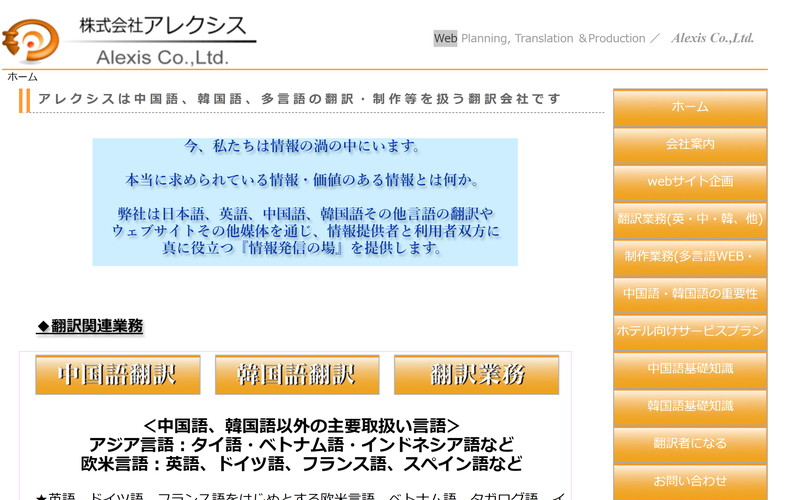800x500 pixels.
Task: Open ホテル向けサービスプラン in sidebar
Action: click(690, 331)
